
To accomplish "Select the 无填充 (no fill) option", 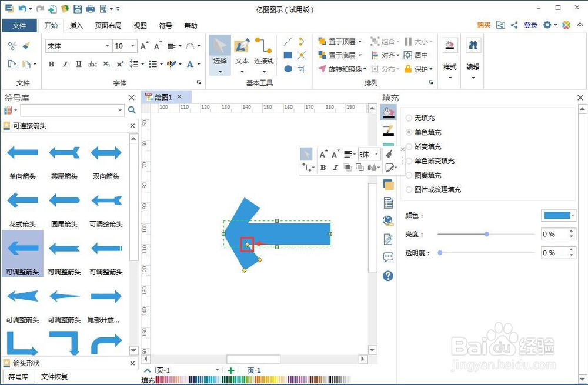I will coord(409,118).
